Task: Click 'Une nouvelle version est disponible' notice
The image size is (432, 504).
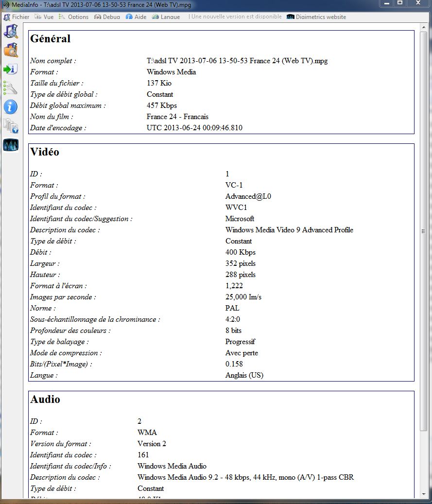Action: [236, 17]
